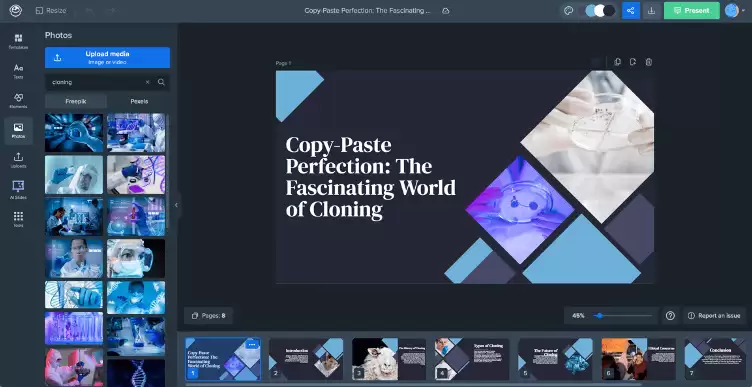
Task: Click the download icon in top bar
Action: pyautogui.click(x=651, y=11)
